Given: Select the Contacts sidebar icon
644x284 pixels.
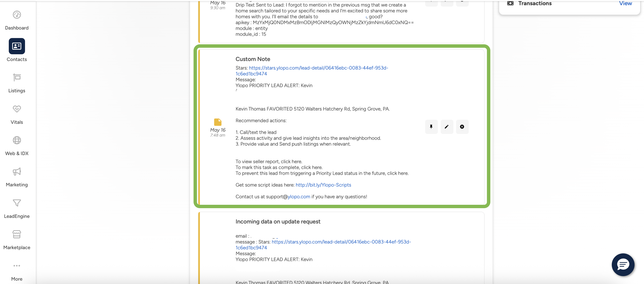Looking at the screenshot, I should (x=17, y=46).
